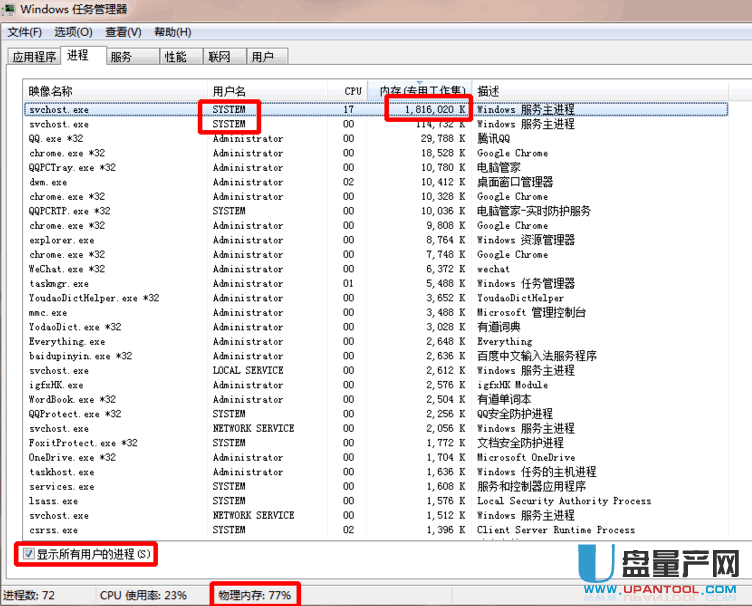The height and width of the screenshot is (606, 752).
Task: Select the lsass.exe process
Action: point(376,501)
